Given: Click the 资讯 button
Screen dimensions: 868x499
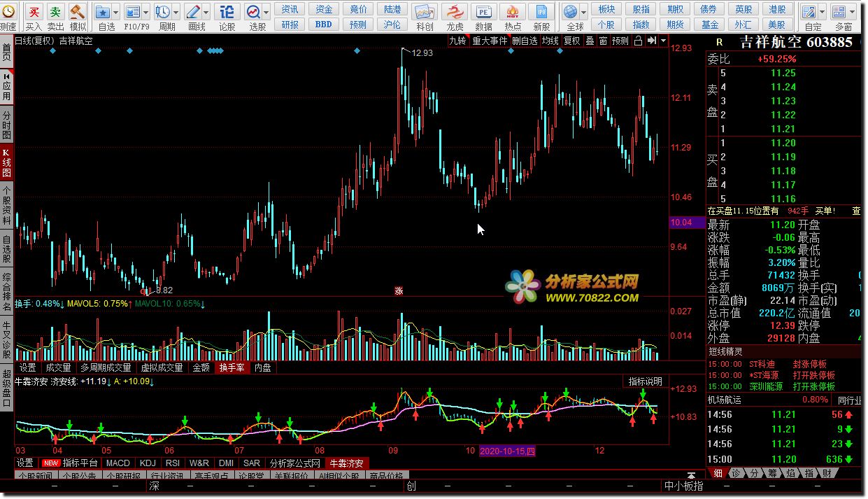Looking at the screenshot, I should tap(290, 9).
